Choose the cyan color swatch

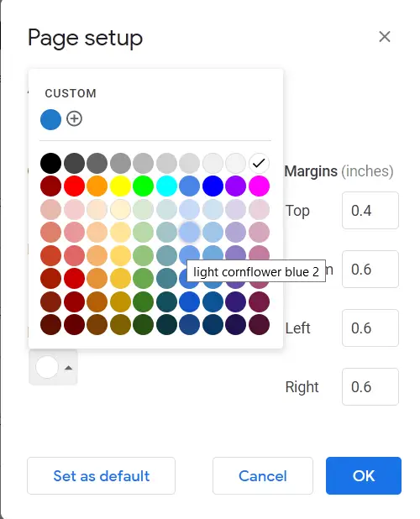click(x=166, y=186)
